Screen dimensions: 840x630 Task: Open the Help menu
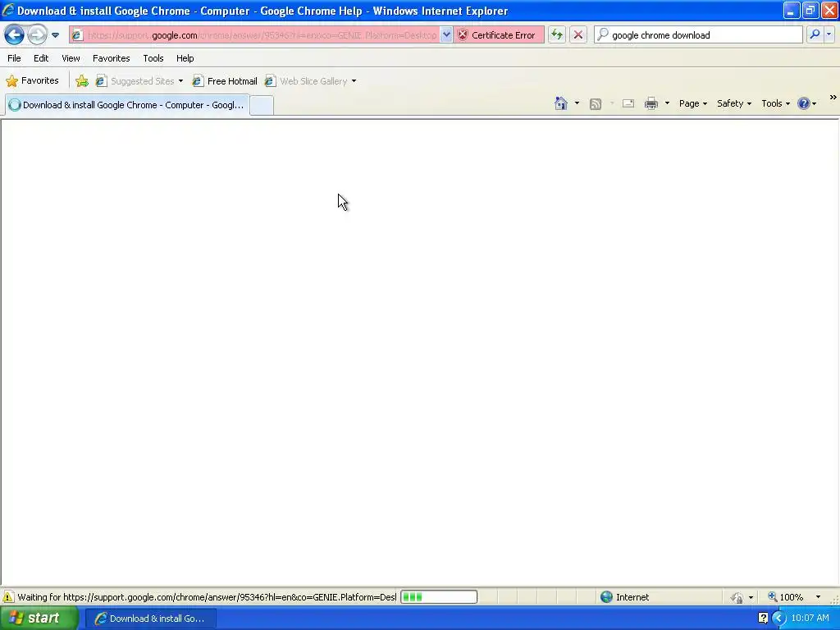pos(185,58)
